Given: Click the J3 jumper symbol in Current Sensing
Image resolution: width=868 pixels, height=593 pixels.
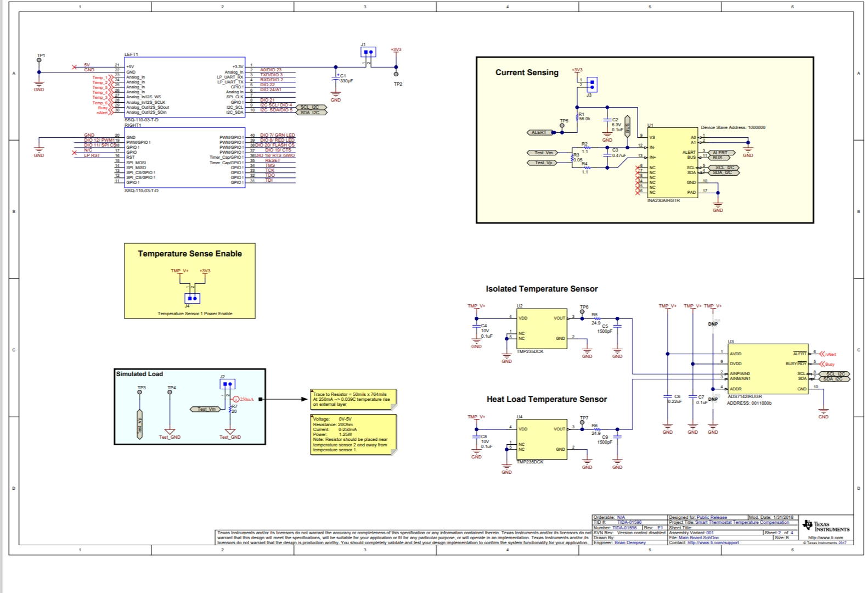Looking at the screenshot, I should (591, 85).
